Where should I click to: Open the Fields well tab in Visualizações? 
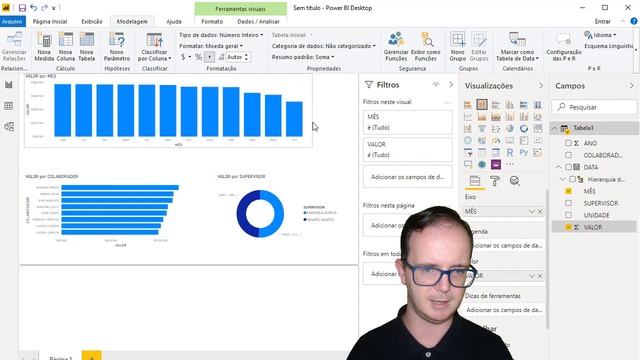pos(475,181)
